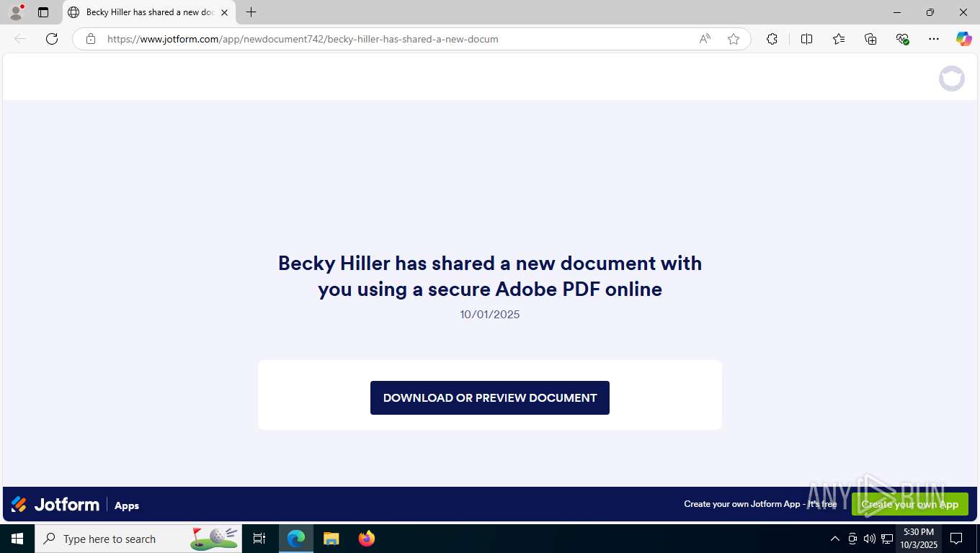This screenshot has height=553, width=980.
Task: Click the browser back arrow
Action: [20, 39]
